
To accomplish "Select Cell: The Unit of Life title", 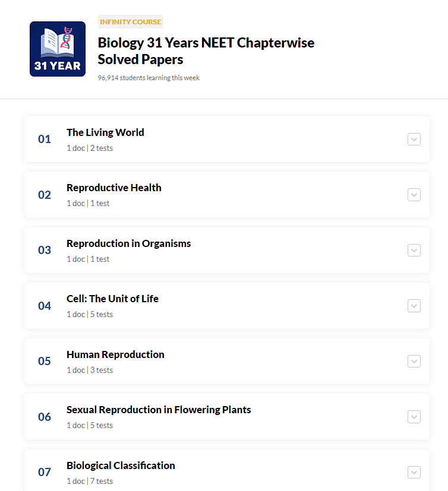I will (112, 299).
